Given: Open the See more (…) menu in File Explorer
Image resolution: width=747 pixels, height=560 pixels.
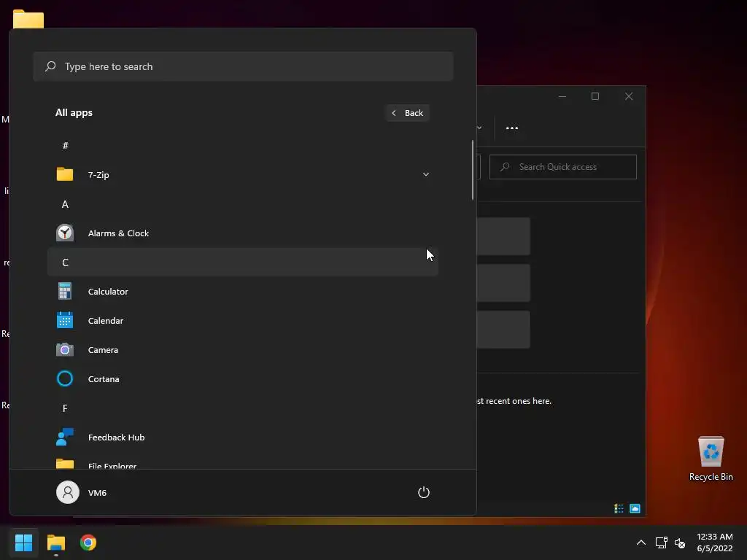Looking at the screenshot, I should point(511,128).
